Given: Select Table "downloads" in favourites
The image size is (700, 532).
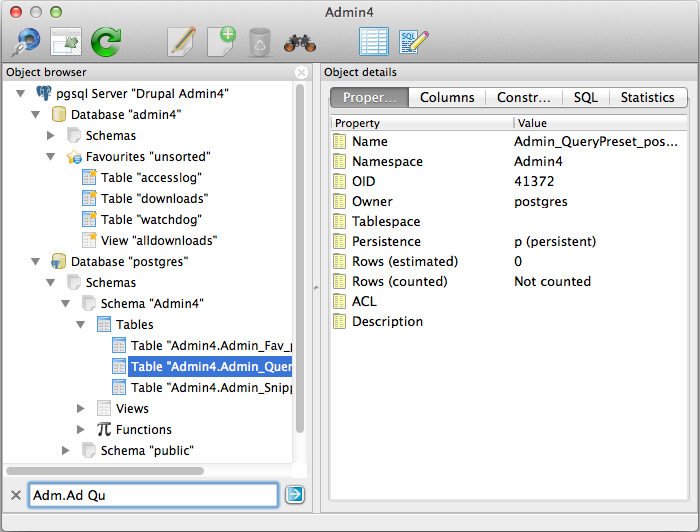Looking at the screenshot, I should [x=154, y=198].
